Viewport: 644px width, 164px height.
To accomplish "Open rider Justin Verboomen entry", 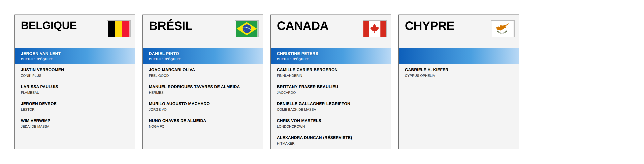I will (75, 73).
